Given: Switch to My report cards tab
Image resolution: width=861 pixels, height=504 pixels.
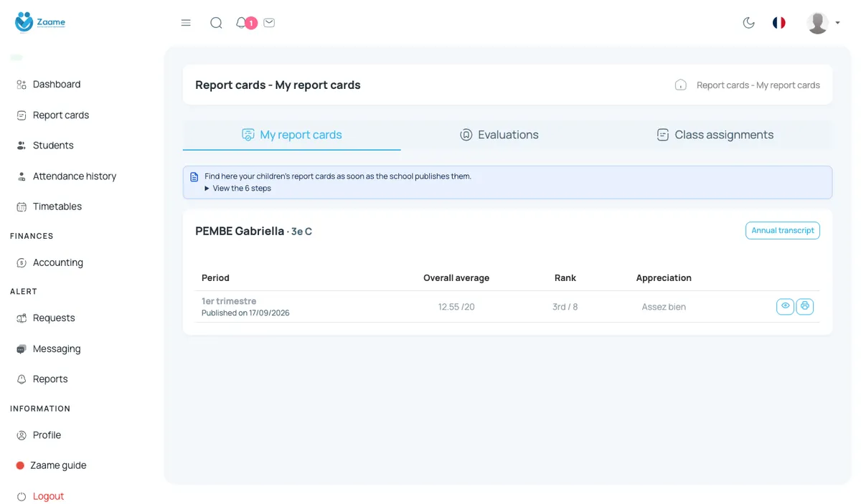Looking at the screenshot, I should pyautogui.click(x=292, y=135).
